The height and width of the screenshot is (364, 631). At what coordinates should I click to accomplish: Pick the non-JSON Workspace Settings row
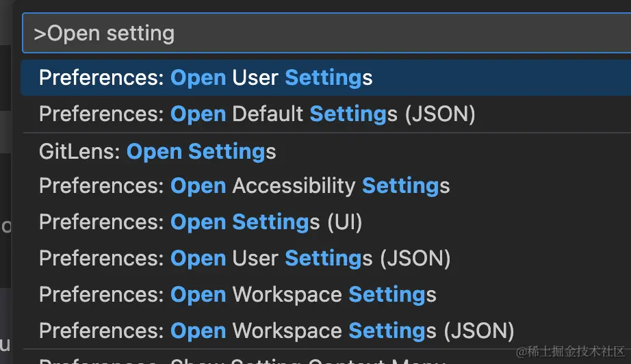pyautogui.click(x=237, y=295)
